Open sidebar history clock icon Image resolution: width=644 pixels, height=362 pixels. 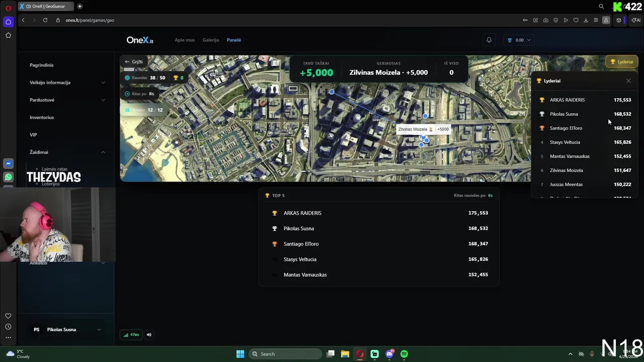(x=8, y=327)
